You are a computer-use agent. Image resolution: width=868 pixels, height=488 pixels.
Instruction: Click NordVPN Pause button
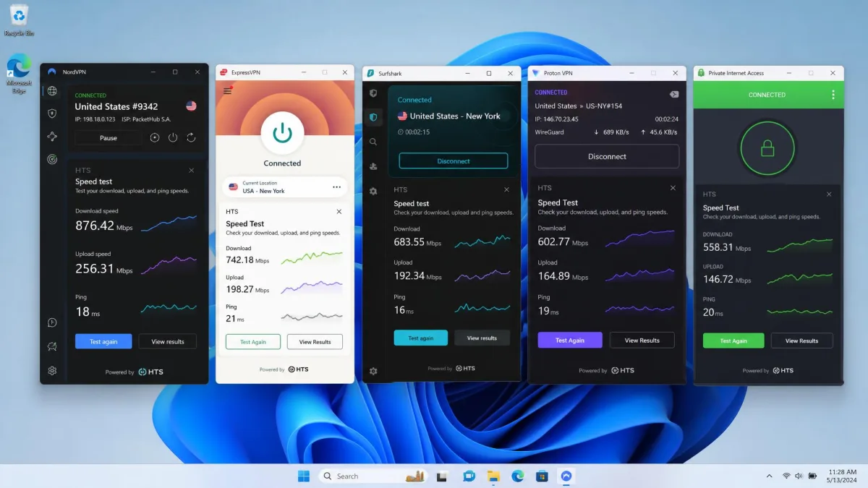coord(109,137)
